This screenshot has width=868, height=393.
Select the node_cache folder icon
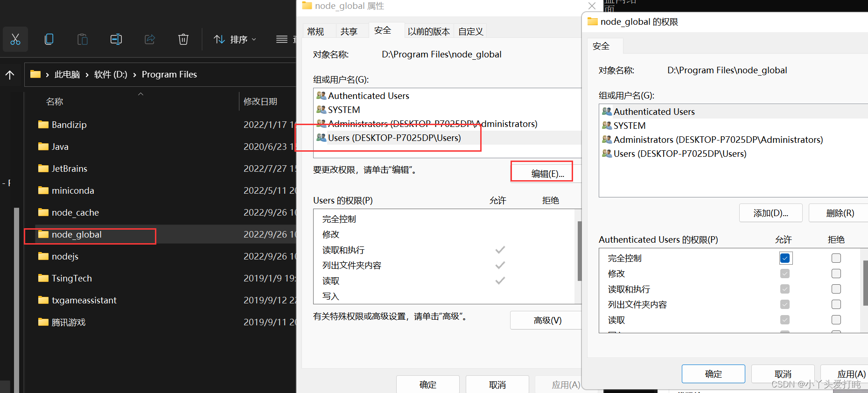pyautogui.click(x=43, y=212)
